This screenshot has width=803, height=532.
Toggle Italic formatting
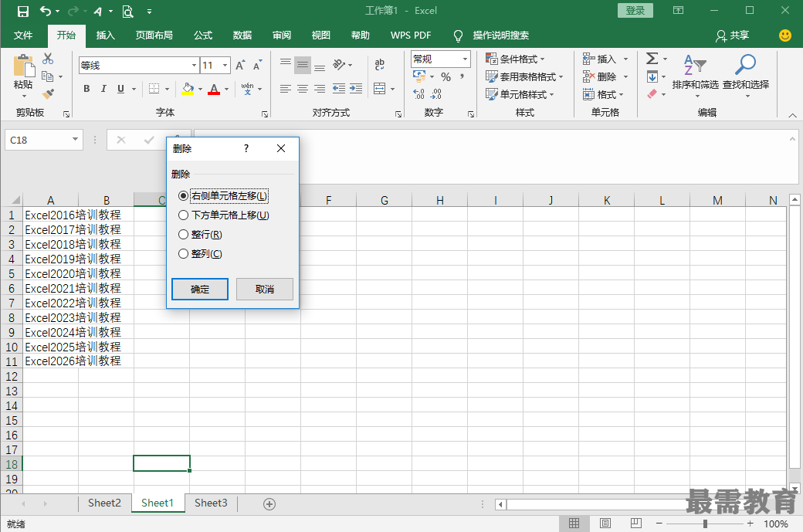point(103,89)
